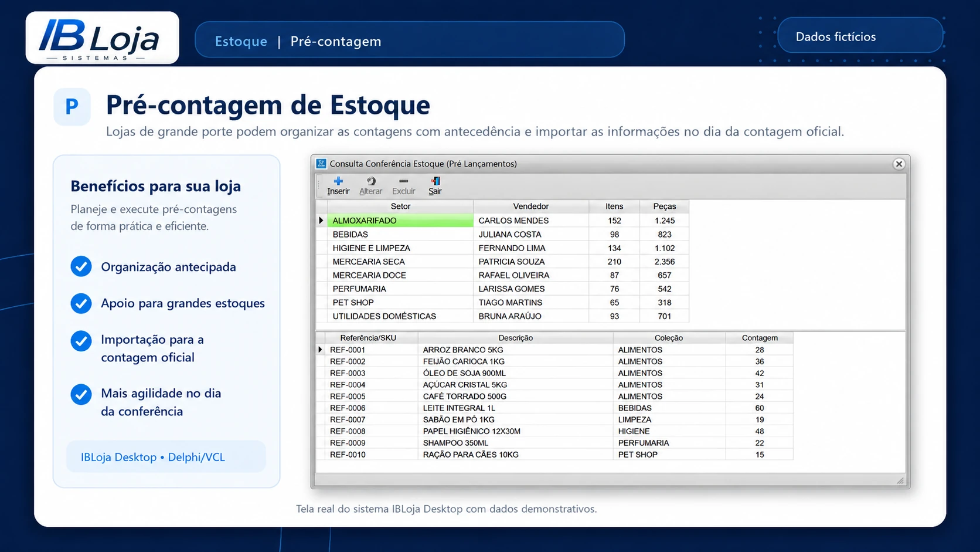Click vendor cell PATRICIA SOUZA
The width and height of the screenshot is (980, 552).
(530, 262)
